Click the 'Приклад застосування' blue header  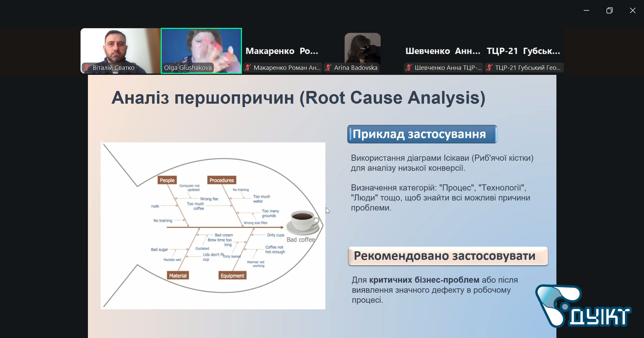[x=422, y=134]
